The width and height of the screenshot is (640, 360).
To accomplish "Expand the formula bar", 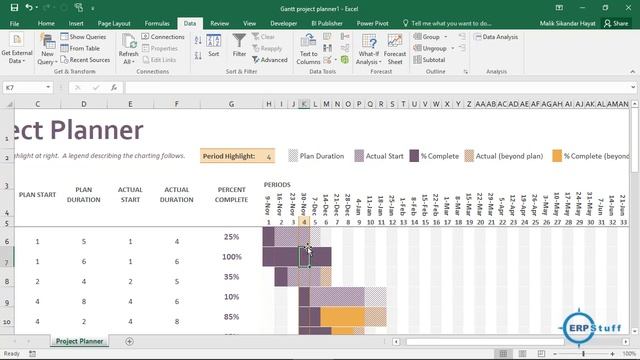I will pos(633,87).
